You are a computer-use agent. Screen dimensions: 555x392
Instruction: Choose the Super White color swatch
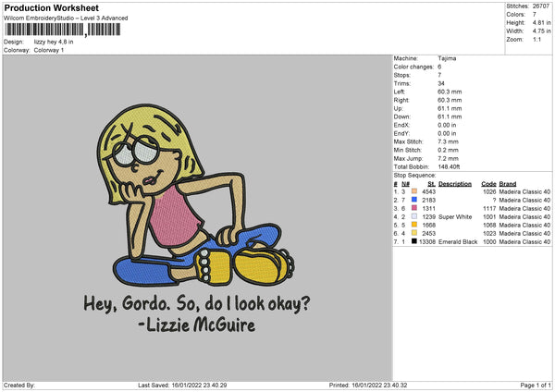coord(414,216)
